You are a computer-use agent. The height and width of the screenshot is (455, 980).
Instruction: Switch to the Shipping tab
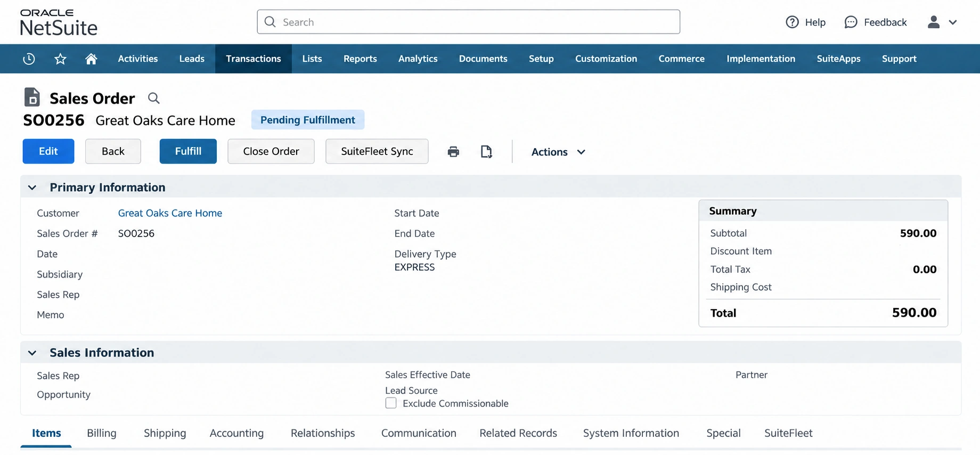(165, 433)
